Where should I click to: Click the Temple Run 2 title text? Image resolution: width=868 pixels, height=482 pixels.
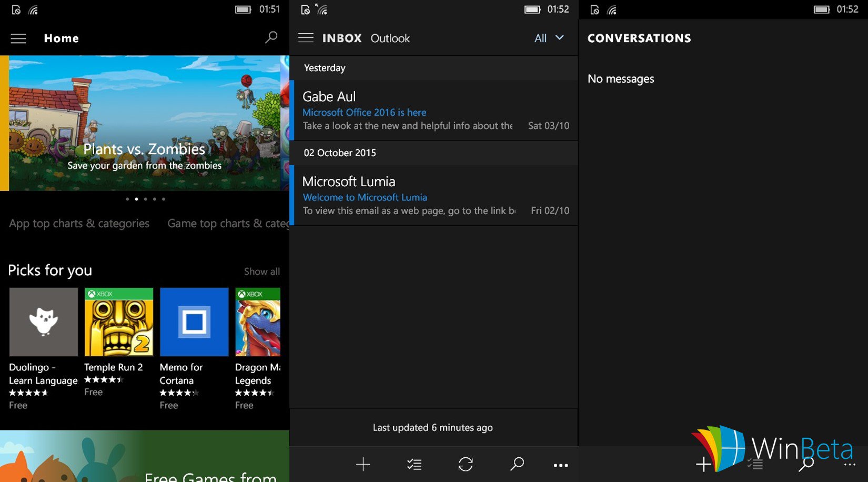click(x=114, y=367)
